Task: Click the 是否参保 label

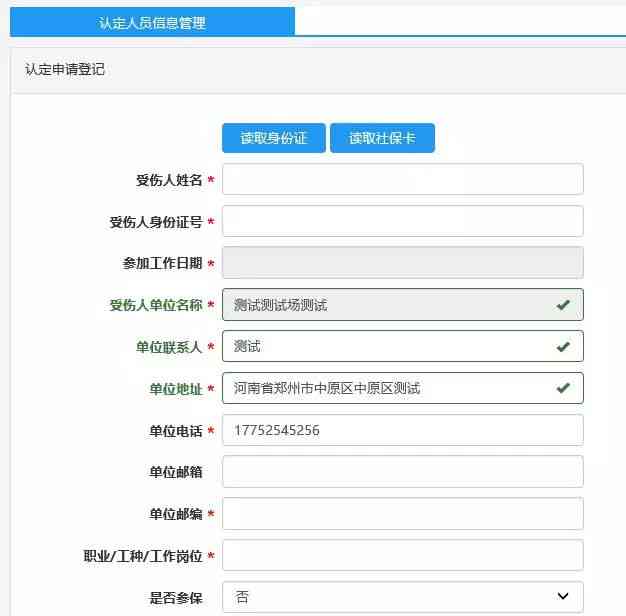Action: [176, 598]
